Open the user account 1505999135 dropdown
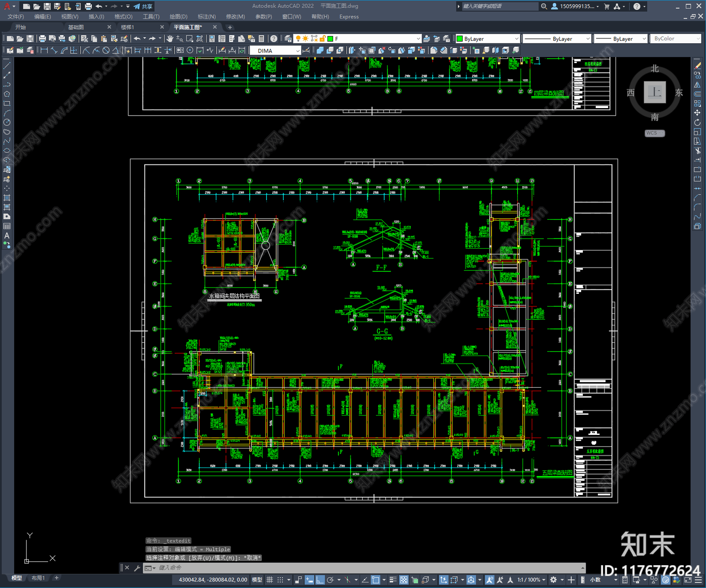This screenshot has width=706, height=588. pyautogui.click(x=575, y=6)
